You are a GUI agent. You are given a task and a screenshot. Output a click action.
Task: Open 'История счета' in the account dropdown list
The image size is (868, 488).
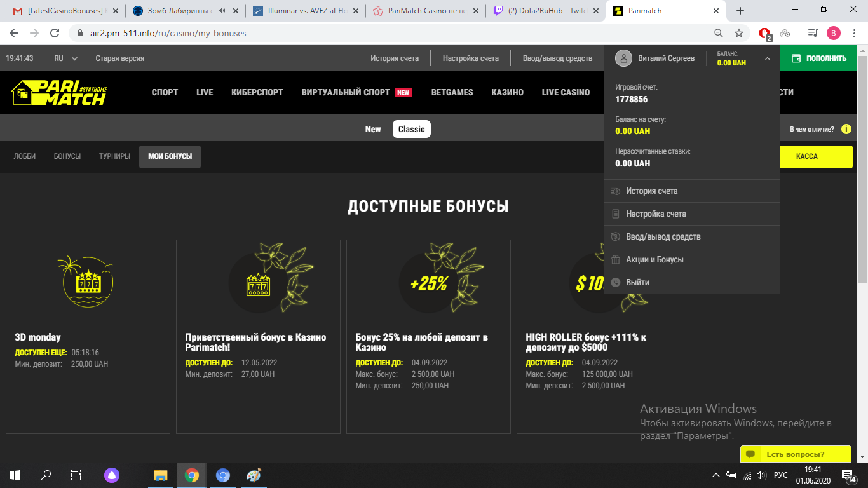pos(692,191)
